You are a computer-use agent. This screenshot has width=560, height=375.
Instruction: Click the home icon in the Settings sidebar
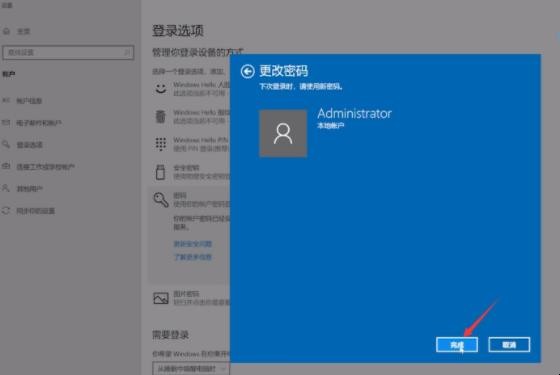point(6,31)
